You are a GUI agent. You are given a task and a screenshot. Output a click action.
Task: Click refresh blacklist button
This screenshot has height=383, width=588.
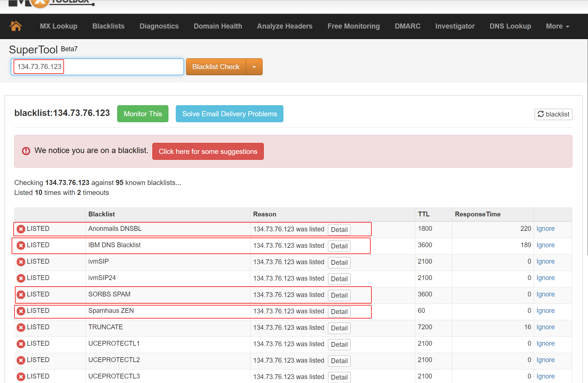click(x=553, y=114)
